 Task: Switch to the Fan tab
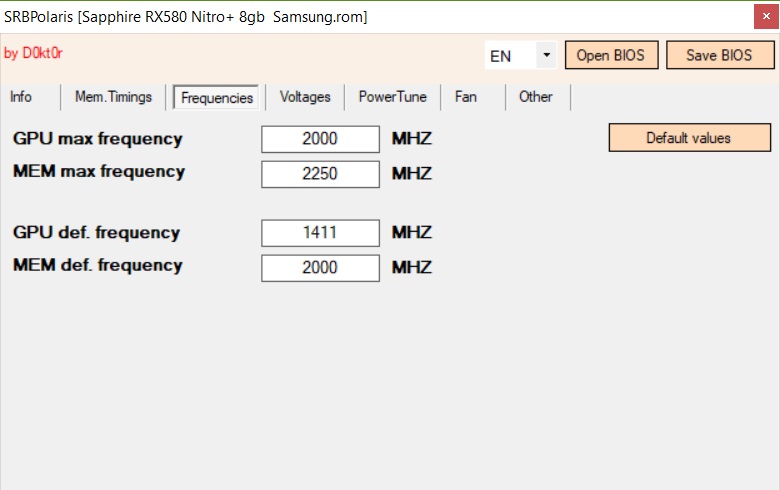466,97
